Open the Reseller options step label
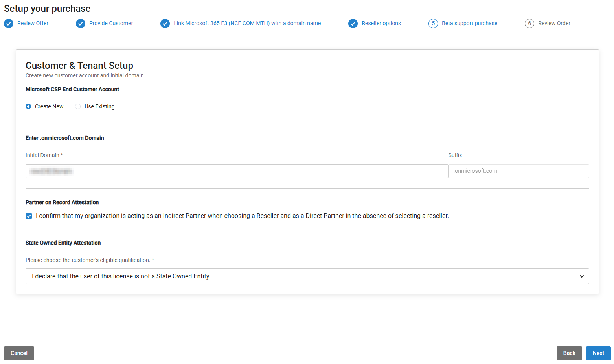The image size is (614, 364). pyautogui.click(x=381, y=24)
